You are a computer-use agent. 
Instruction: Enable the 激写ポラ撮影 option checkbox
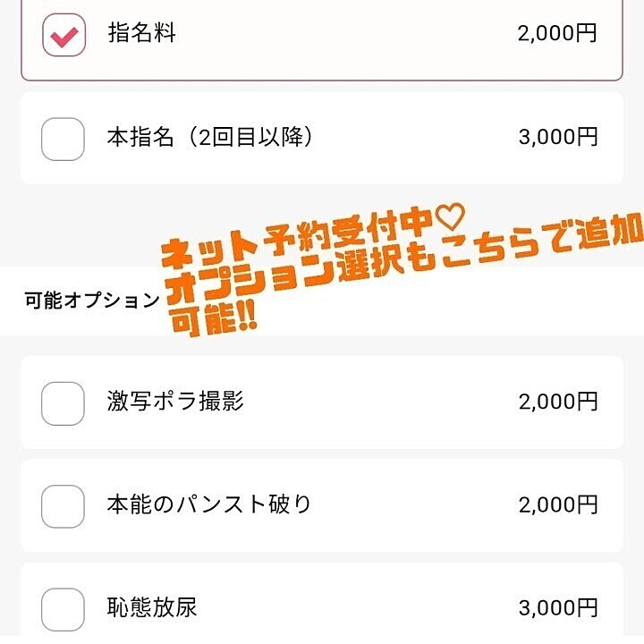pyautogui.click(x=64, y=402)
